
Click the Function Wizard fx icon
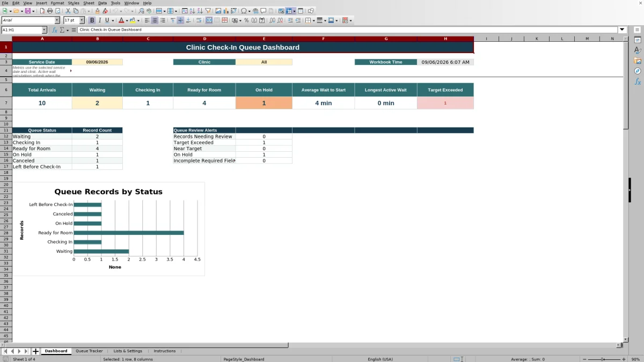point(54,30)
